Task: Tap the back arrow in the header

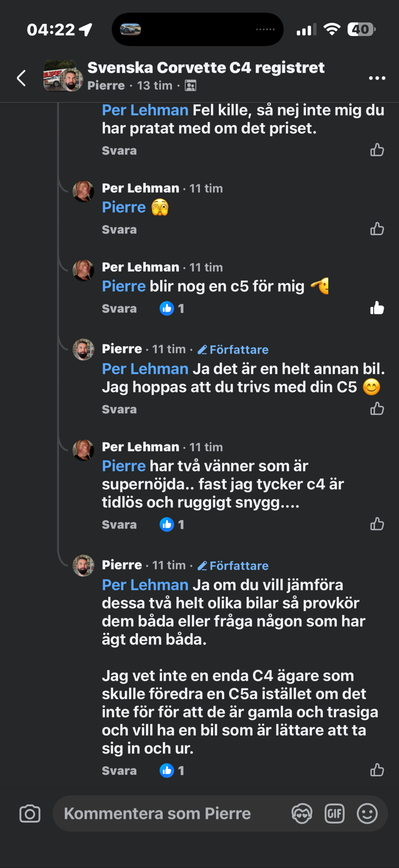Action: pyautogui.click(x=21, y=78)
